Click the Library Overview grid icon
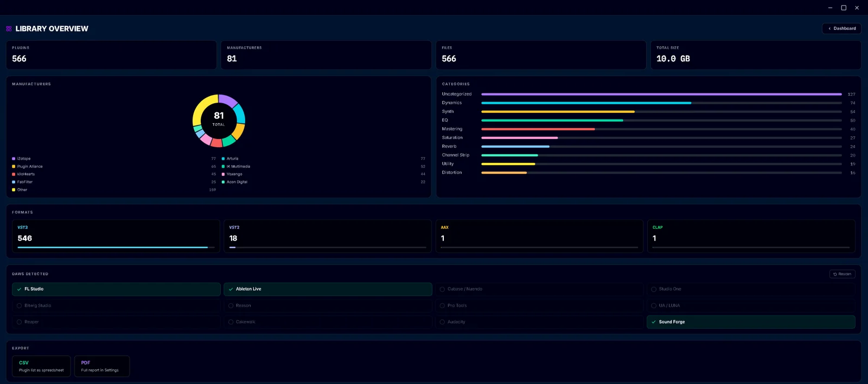Screen dimensions: 868x384 point(9,29)
